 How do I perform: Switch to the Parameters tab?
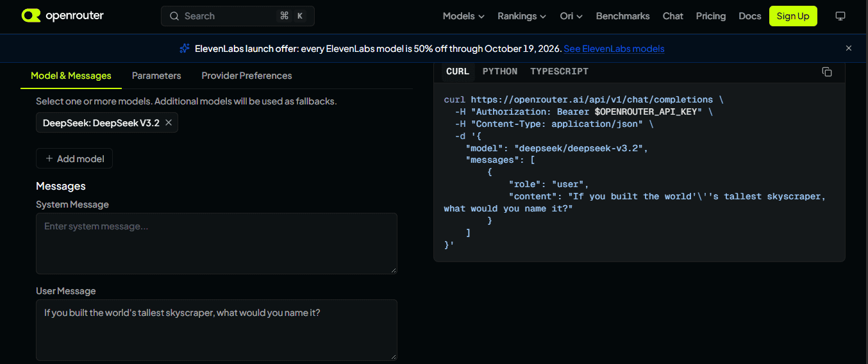pos(156,76)
